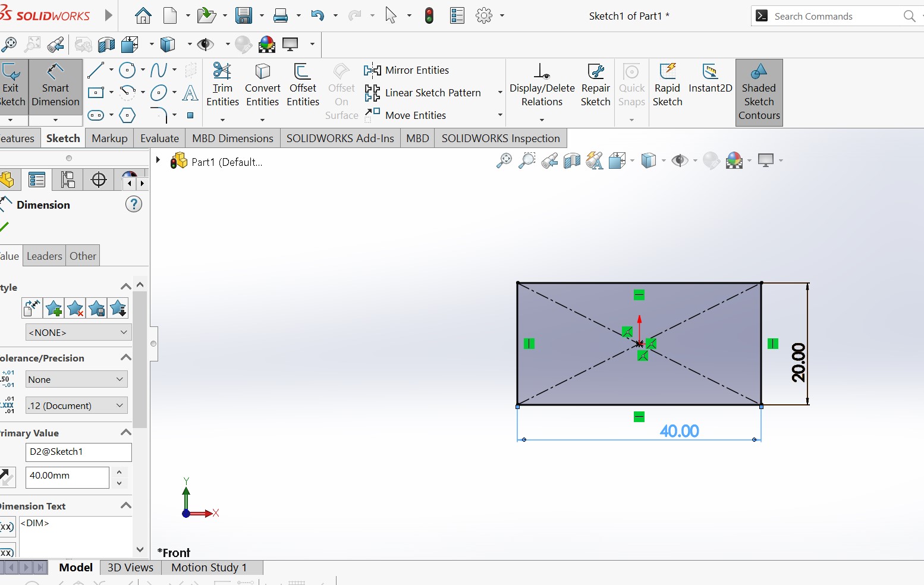The height and width of the screenshot is (585, 924).
Task: Click the Save icon
Action: pyautogui.click(x=244, y=16)
